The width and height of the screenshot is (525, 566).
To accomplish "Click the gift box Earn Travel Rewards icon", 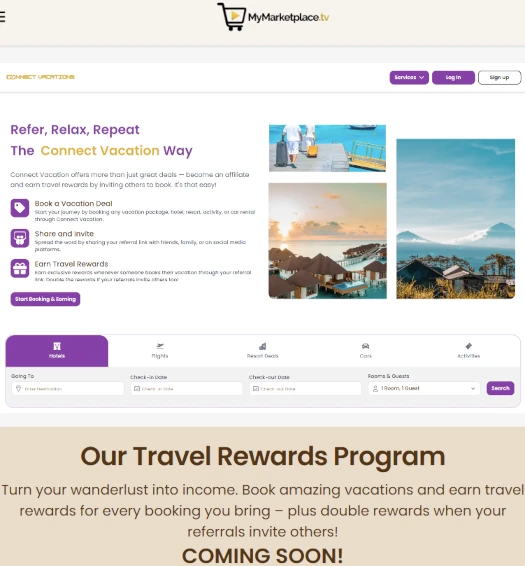I will pyautogui.click(x=20, y=268).
